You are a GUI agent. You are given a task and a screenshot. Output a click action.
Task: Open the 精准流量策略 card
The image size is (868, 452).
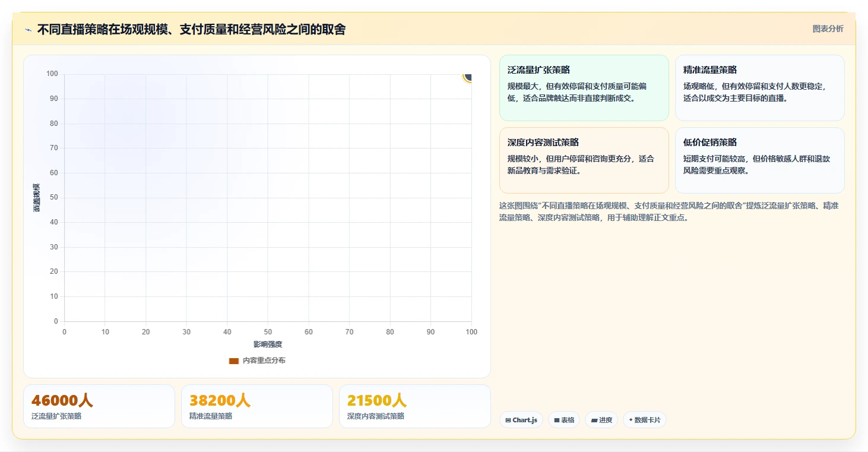[x=760, y=88]
